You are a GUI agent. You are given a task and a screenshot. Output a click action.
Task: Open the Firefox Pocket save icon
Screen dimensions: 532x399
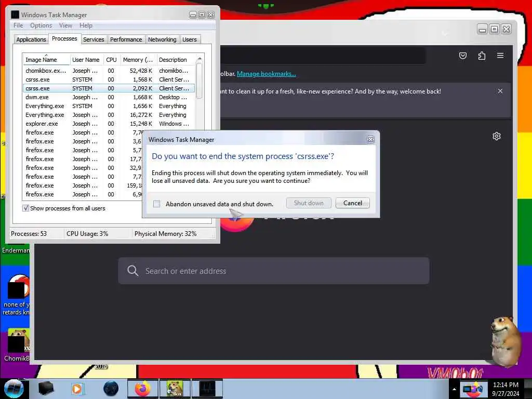[x=463, y=56]
